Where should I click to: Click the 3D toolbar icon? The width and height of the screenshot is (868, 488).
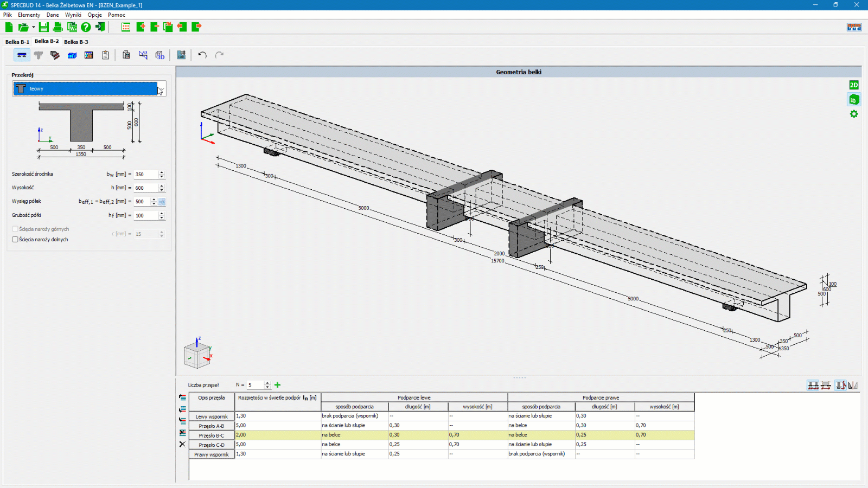click(159, 55)
